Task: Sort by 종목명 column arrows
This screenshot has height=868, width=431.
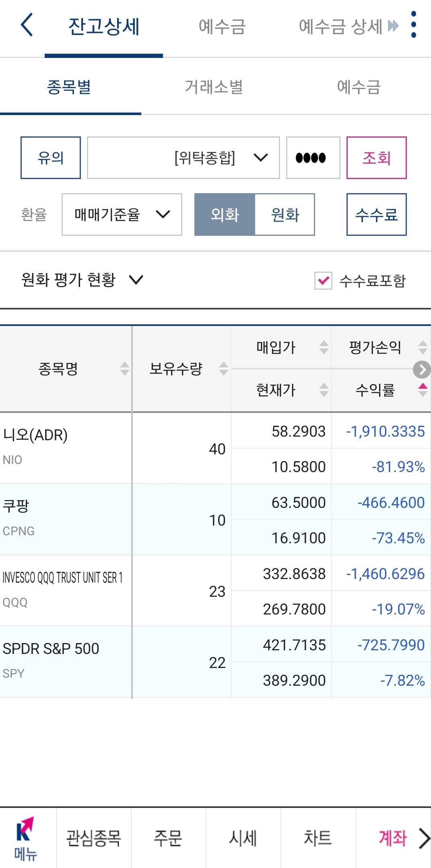Action: [x=125, y=368]
